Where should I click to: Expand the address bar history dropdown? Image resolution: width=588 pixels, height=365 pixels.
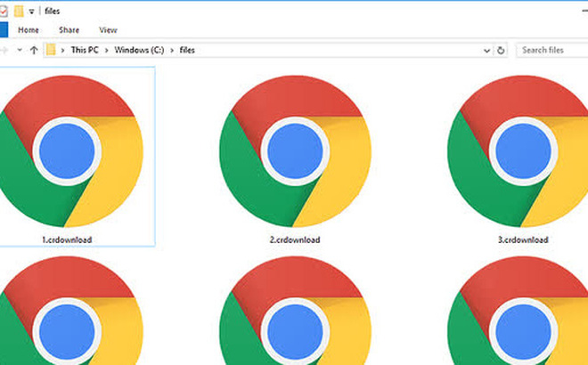coord(488,51)
